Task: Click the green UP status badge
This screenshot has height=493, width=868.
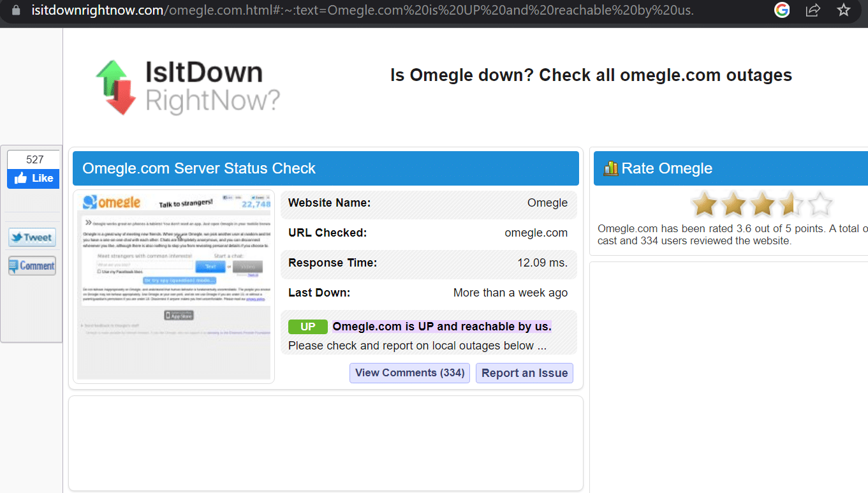Action: [308, 327]
